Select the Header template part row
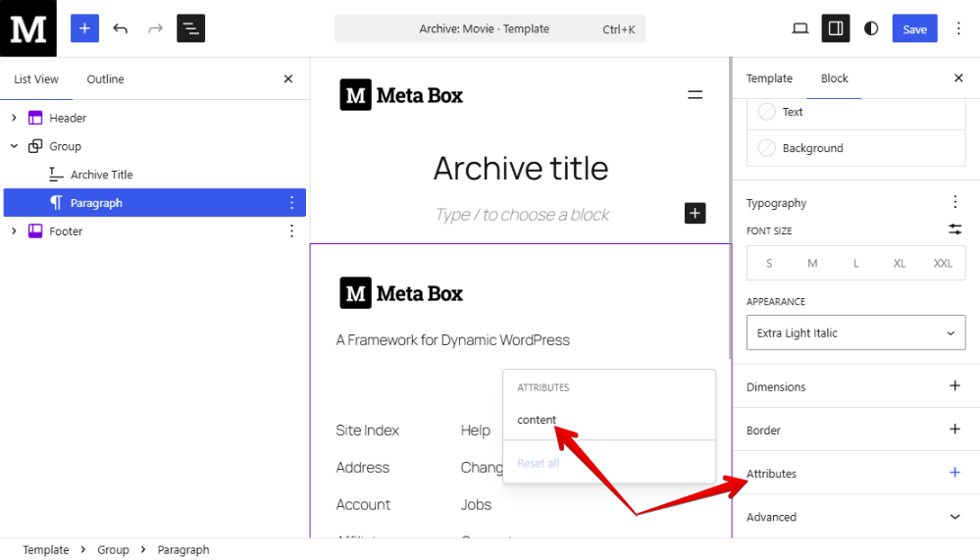The height and width of the screenshot is (560, 980). (x=154, y=118)
